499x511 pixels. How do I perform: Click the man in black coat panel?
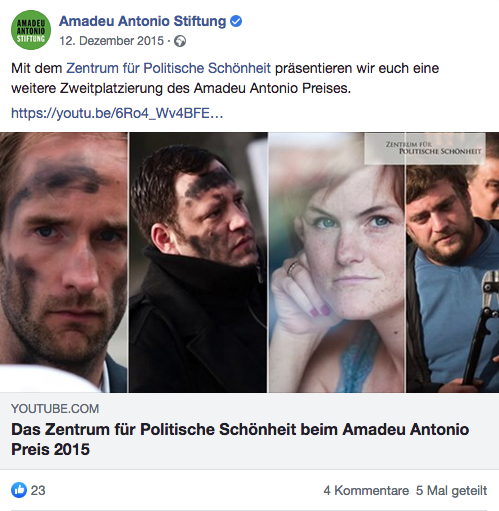click(x=198, y=262)
